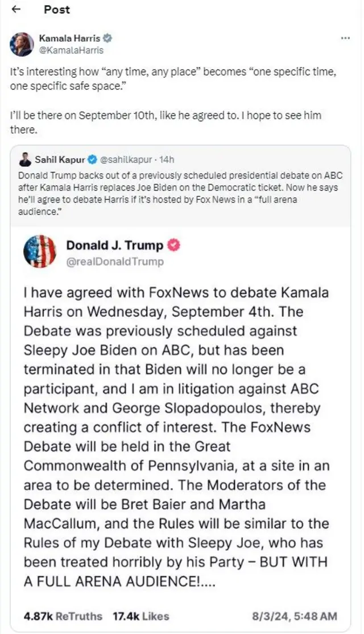The height and width of the screenshot is (634, 364).
Task: Click the verified badge next to Sahil Kapur
Action: (93, 159)
